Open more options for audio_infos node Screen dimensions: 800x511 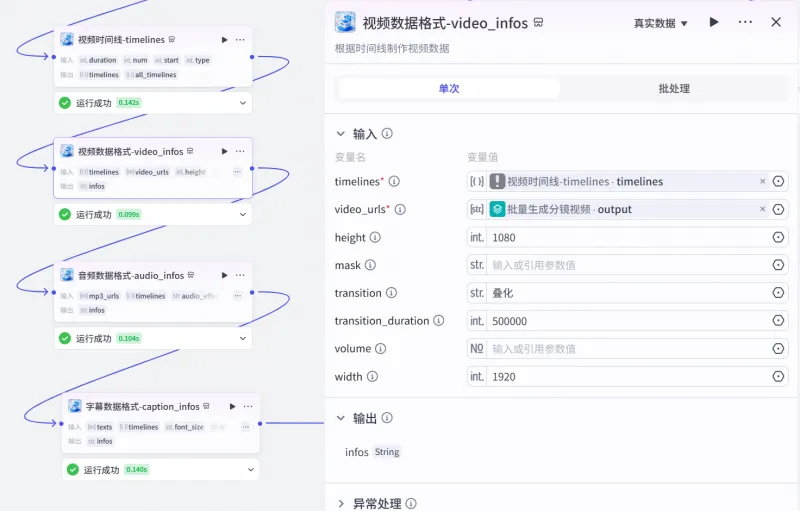[x=240, y=275]
